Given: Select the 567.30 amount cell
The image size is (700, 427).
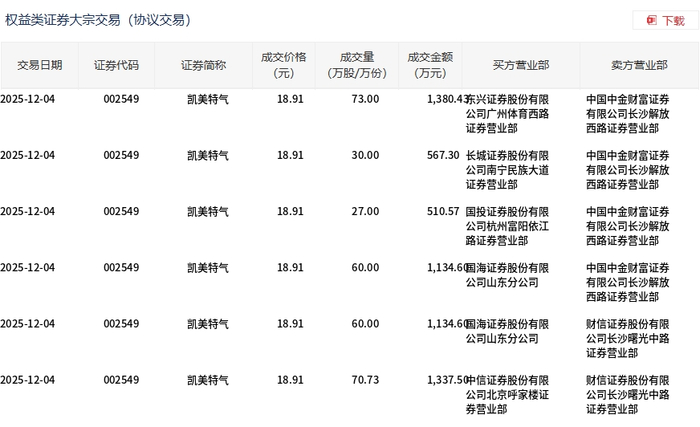Looking at the screenshot, I should point(443,155).
